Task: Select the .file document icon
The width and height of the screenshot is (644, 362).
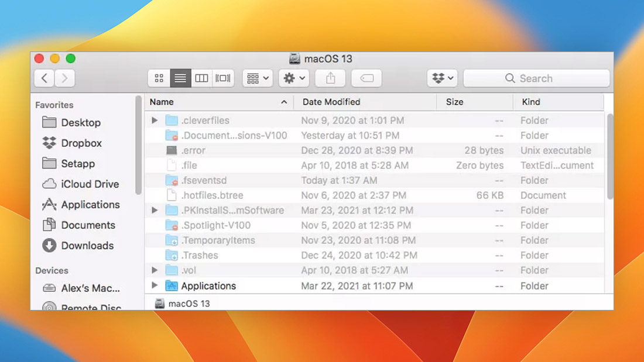Action: [x=172, y=166]
